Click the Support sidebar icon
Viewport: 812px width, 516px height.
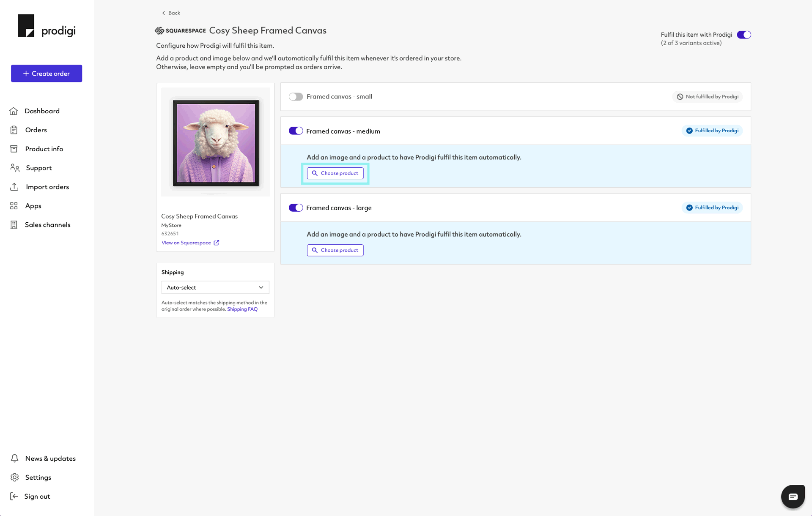point(15,167)
